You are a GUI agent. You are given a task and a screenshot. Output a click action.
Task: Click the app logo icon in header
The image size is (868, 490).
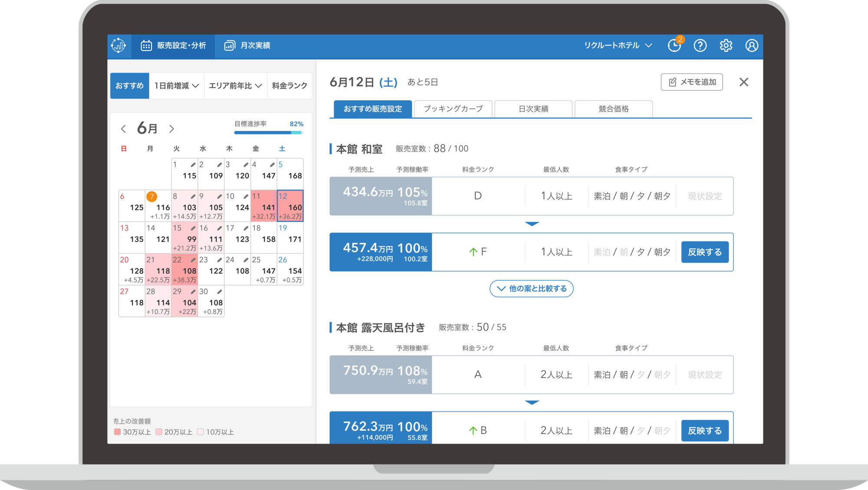tap(118, 45)
